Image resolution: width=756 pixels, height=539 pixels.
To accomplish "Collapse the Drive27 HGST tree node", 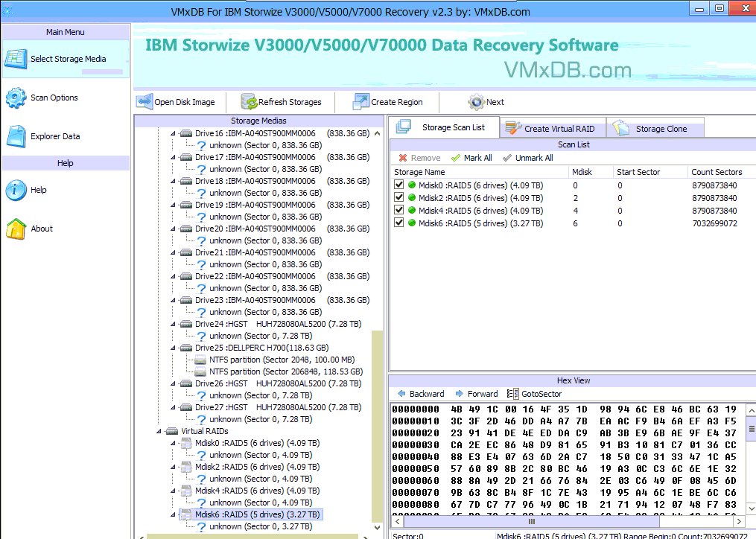I will click(x=173, y=408).
